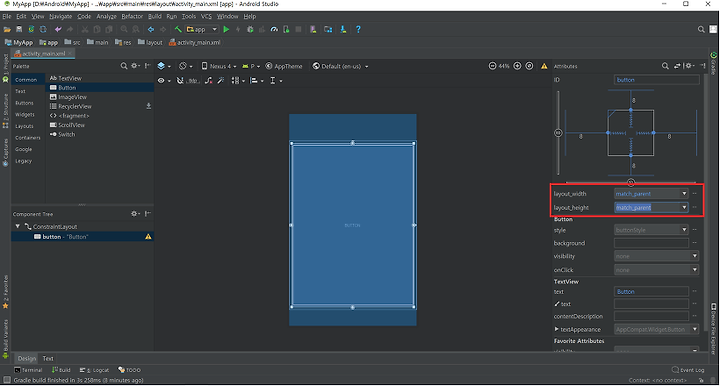The image size is (720, 386).
Task: Download RecyclerView via its download icon
Action: tap(148, 106)
